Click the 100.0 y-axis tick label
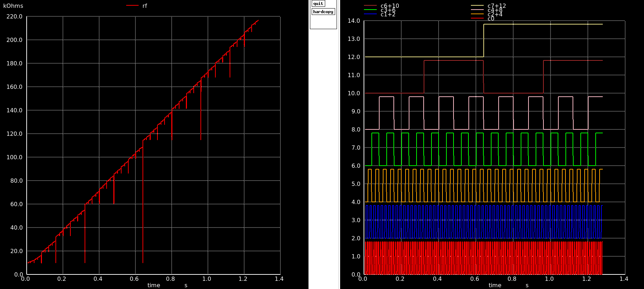Image resolution: width=644 pixels, height=289 pixels. pyautogui.click(x=14, y=157)
